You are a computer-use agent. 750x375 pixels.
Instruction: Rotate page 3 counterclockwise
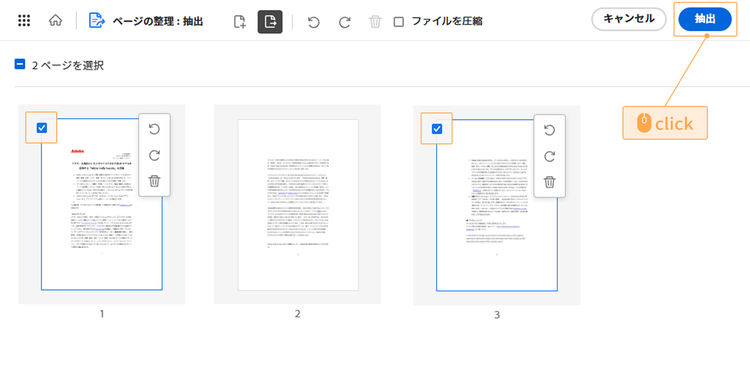[x=550, y=130]
